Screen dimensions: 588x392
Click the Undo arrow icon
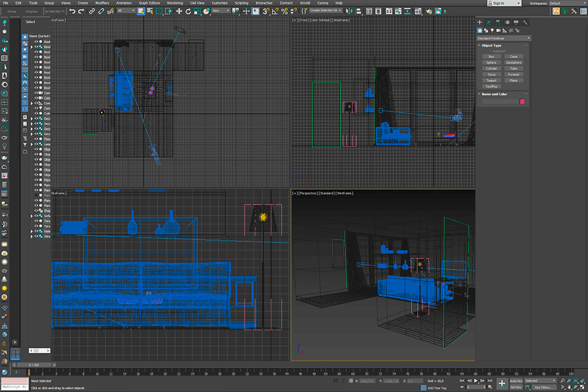click(72, 11)
